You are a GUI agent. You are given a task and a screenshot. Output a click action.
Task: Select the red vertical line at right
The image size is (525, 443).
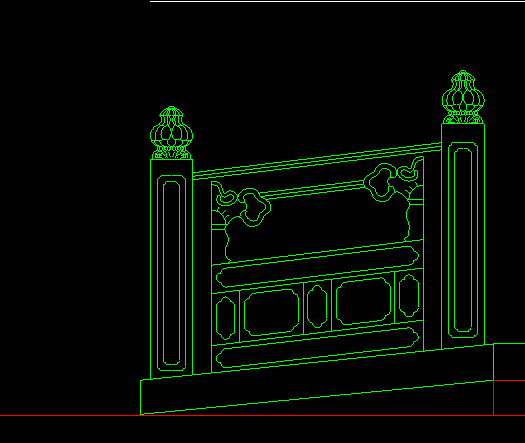(494, 398)
